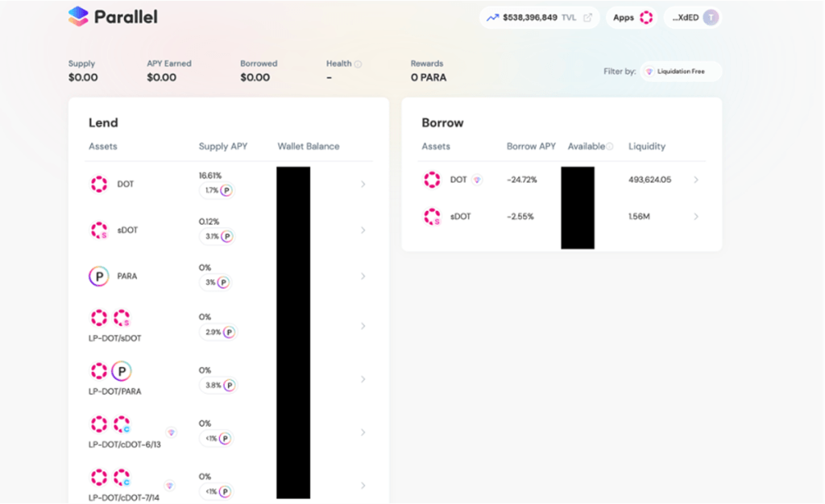
Task: Click the diamond badge beside Borrow DOT
Action: pyautogui.click(x=477, y=180)
